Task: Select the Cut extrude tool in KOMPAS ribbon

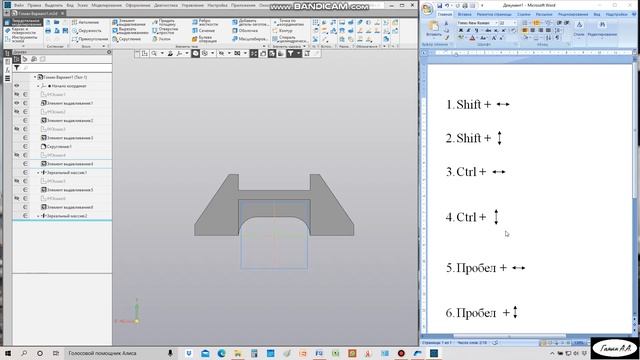Action: pos(130,31)
